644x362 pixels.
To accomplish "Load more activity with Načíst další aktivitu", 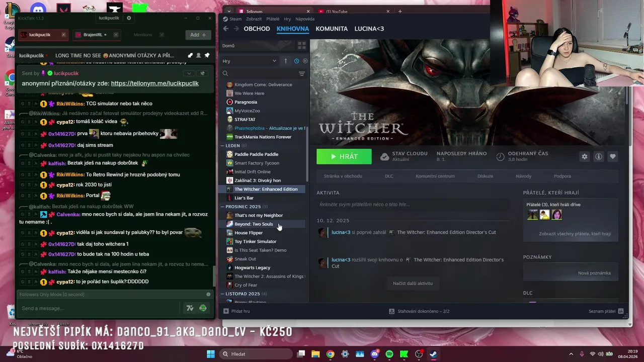I will click(x=413, y=283).
